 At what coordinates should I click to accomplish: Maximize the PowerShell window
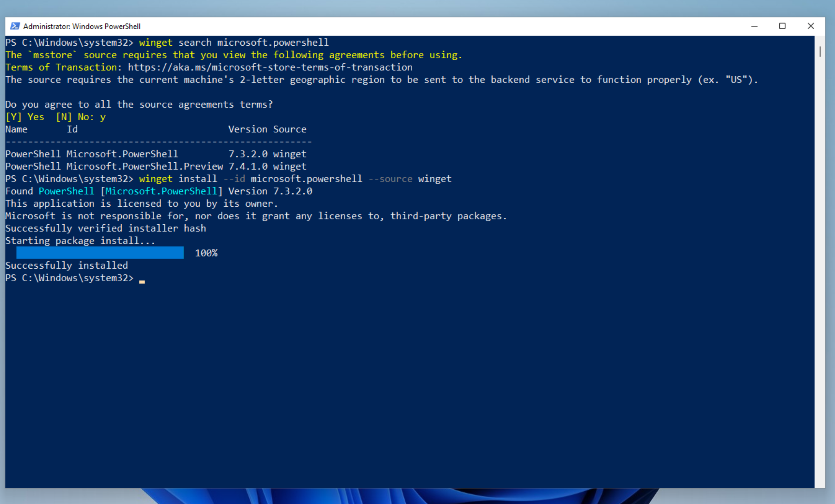click(x=782, y=26)
